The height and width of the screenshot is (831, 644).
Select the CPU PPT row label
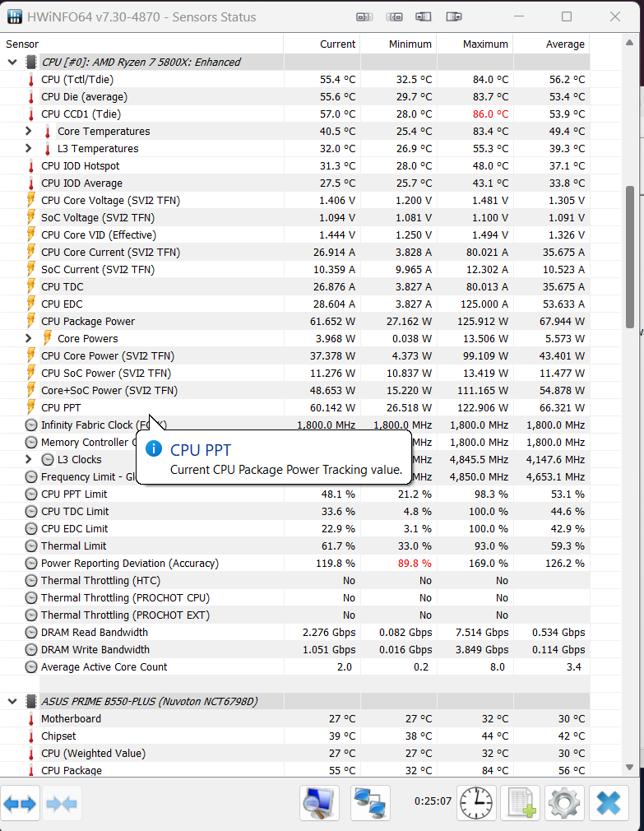61,407
